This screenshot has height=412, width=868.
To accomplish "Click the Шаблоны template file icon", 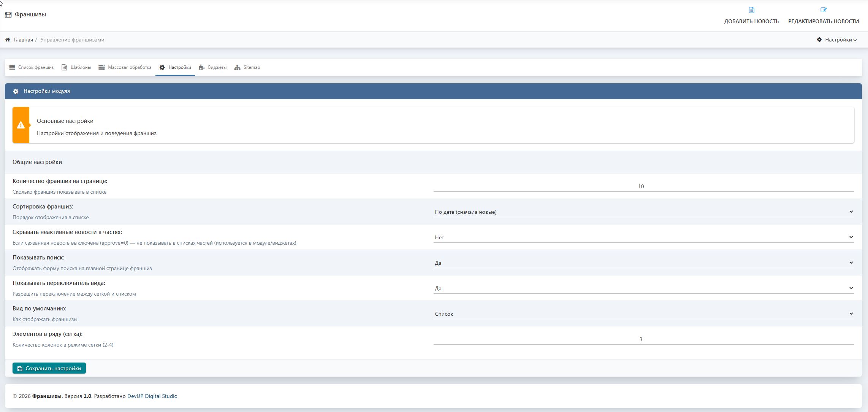I will click(64, 67).
